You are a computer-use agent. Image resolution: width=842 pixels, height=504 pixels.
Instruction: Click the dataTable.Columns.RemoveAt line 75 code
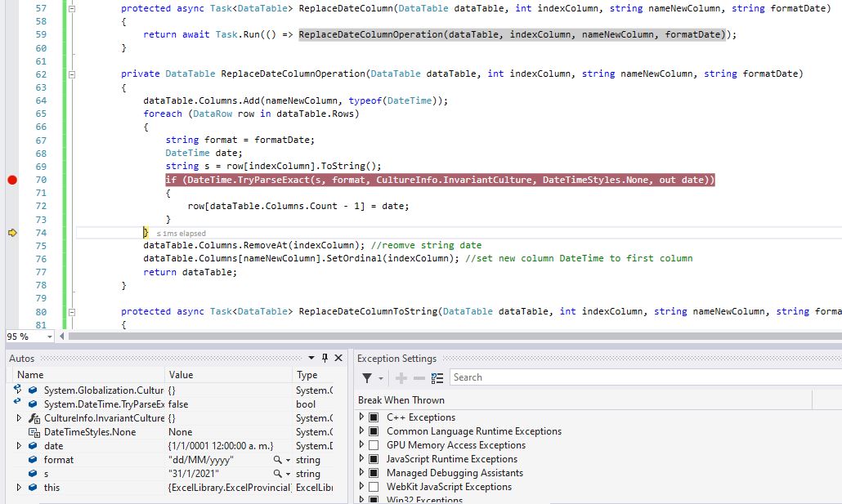253,245
